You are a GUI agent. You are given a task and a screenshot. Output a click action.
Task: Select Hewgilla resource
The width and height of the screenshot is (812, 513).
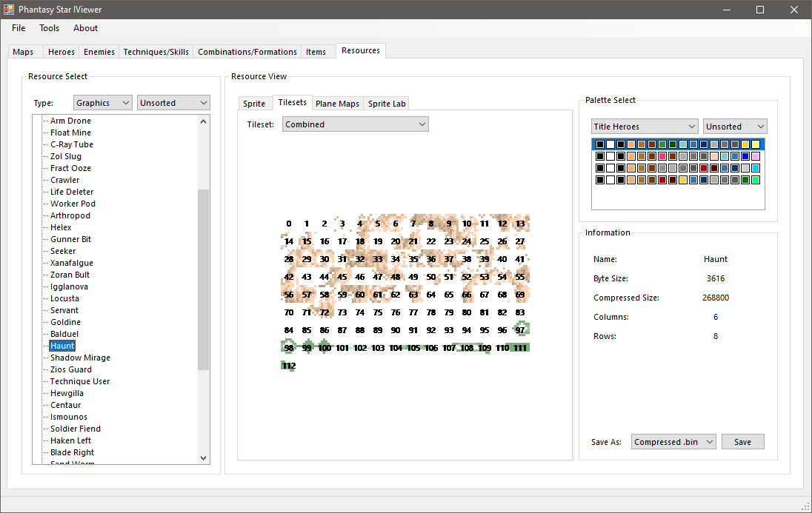click(67, 393)
